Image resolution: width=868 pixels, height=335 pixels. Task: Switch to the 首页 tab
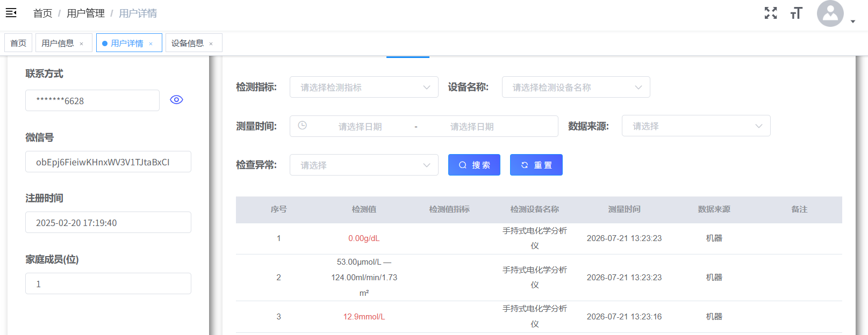pyautogui.click(x=18, y=43)
